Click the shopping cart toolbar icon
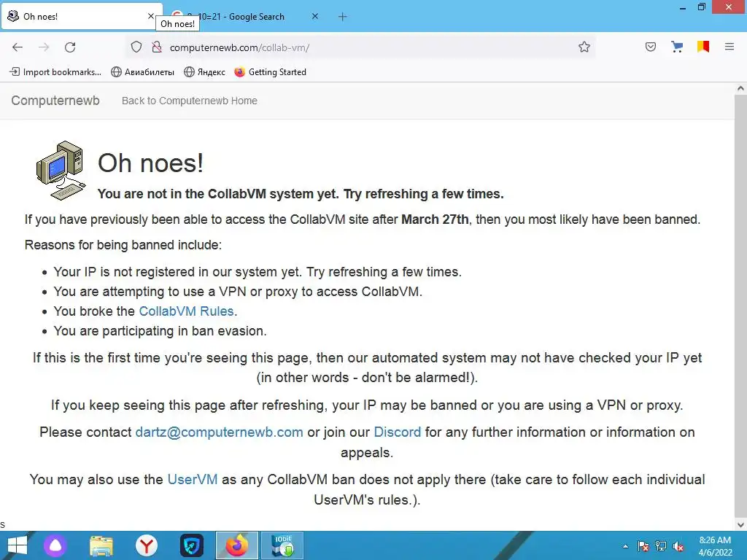This screenshot has width=747, height=560. point(677,47)
